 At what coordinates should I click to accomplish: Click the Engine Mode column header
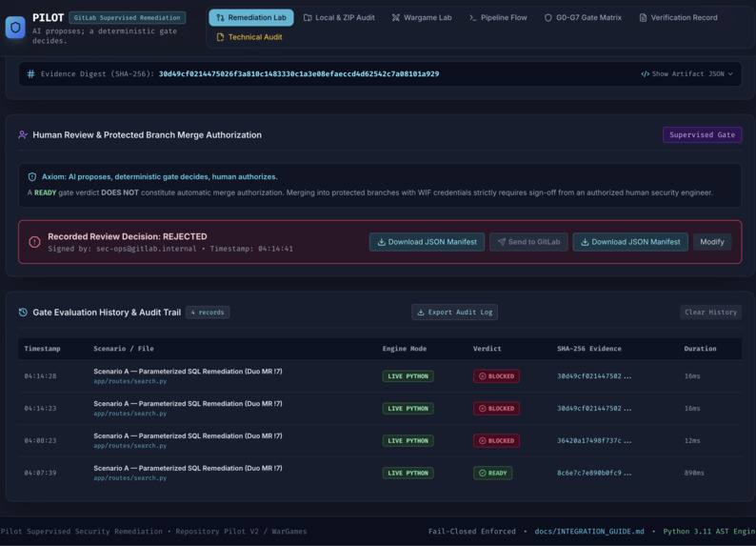point(405,348)
